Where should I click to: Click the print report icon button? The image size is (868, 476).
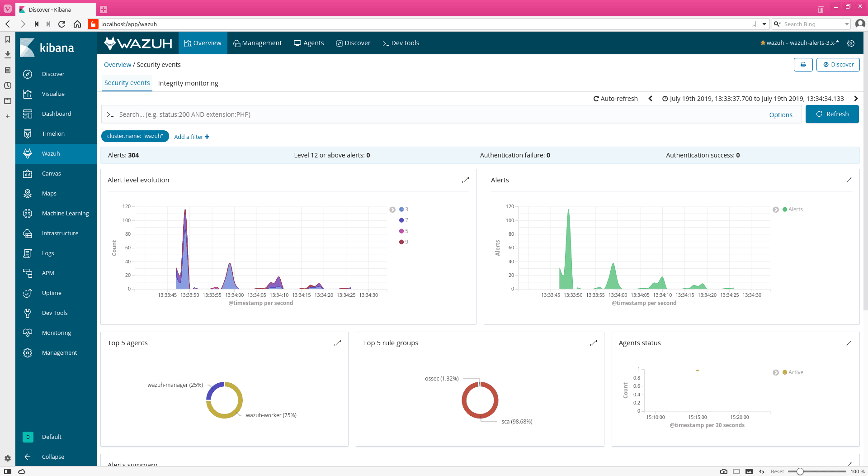(803, 65)
